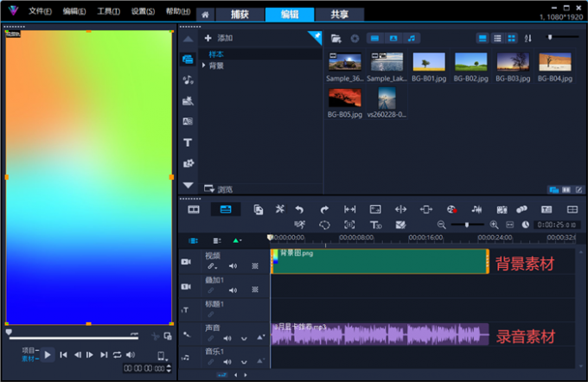Open the Subtitle editor icon

(546, 209)
